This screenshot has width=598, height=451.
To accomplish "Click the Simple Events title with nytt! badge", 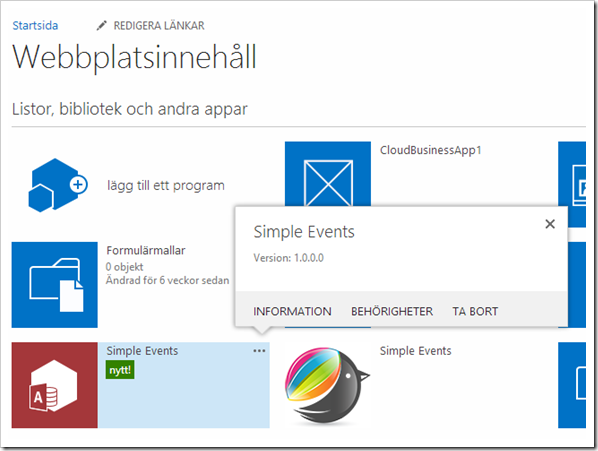I will coord(142,351).
